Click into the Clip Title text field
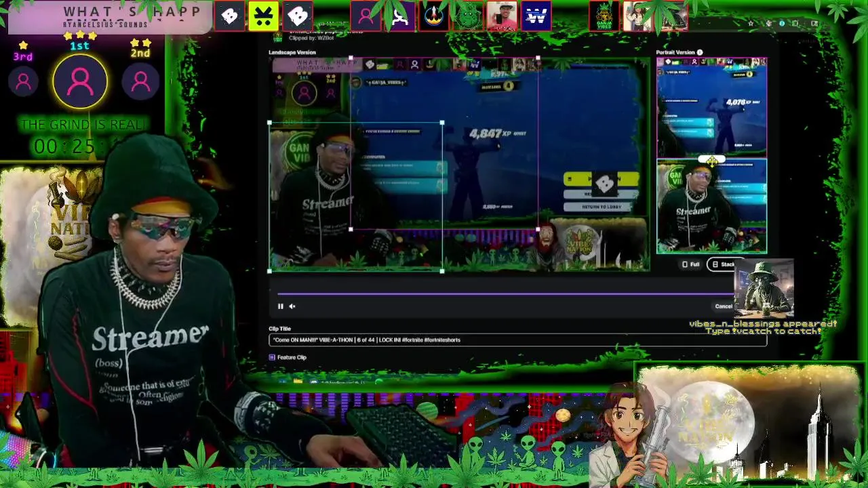 517,340
